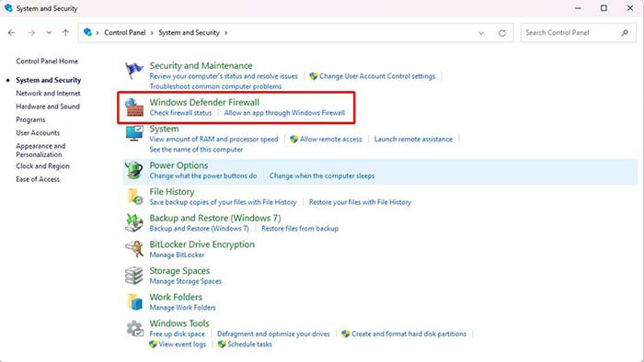Click Allow an app through Windows Firewall
This screenshot has width=644, height=362.
coord(284,113)
